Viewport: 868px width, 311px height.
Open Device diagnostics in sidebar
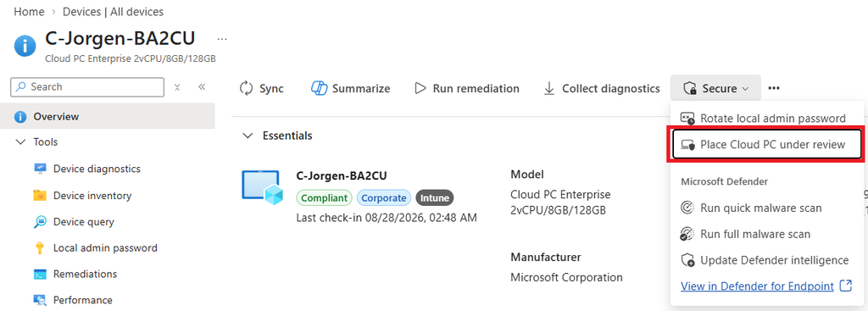tap(97, 169)
